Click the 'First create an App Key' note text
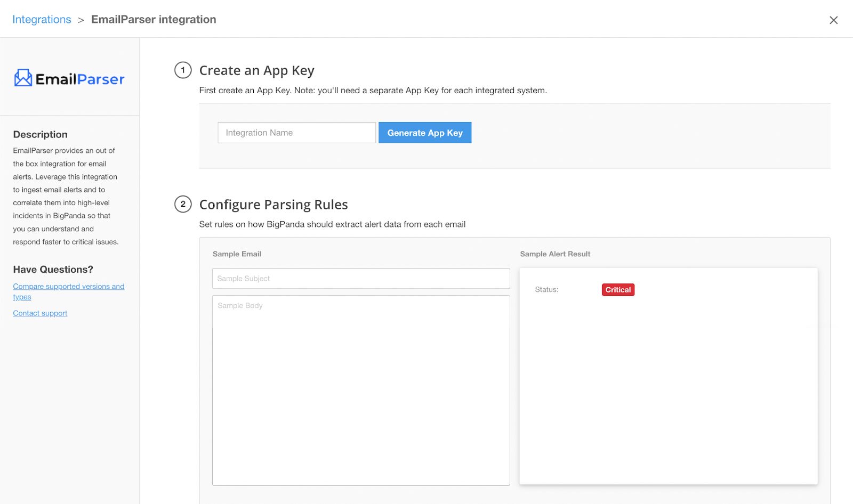Screen dimensions: 853x504 pos(373,91)
